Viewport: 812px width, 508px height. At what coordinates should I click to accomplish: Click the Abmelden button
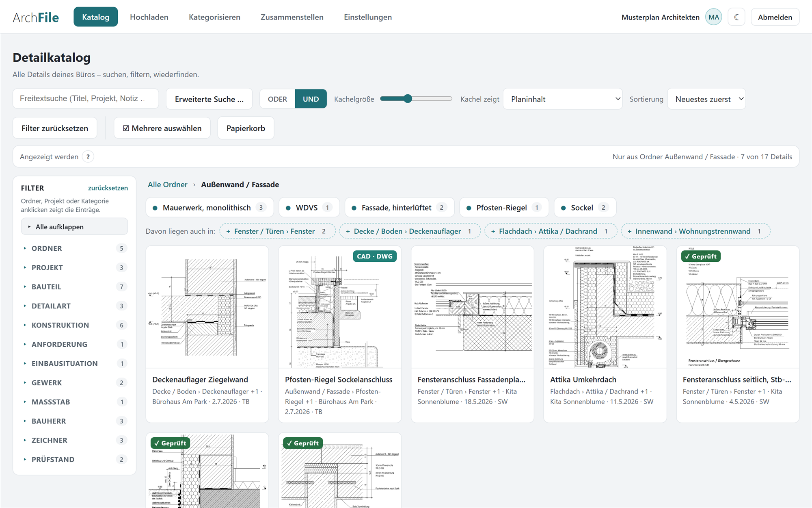[x=775, y=17]
